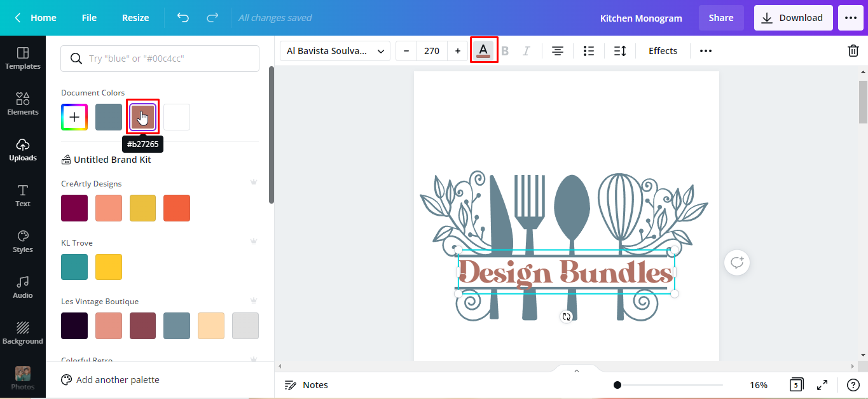Go back to Home

point(36,18)
